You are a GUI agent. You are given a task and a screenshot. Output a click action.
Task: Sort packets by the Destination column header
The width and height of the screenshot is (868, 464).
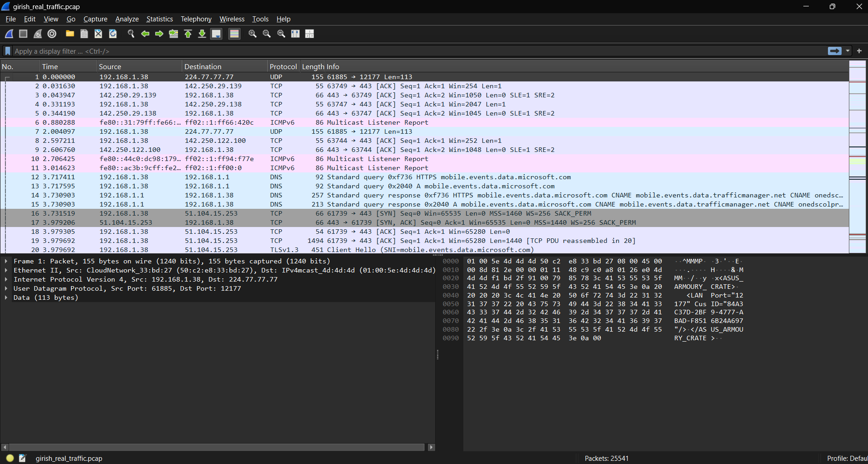tap(225, 66)
